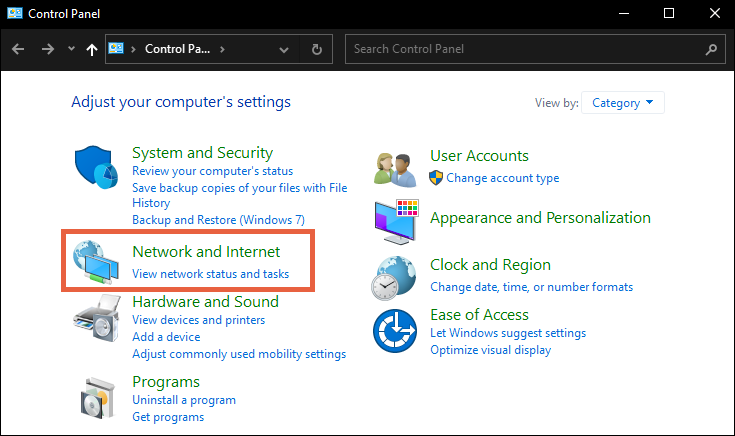Refresh the Control Panel address bar
735x436 pixels.
317,49
